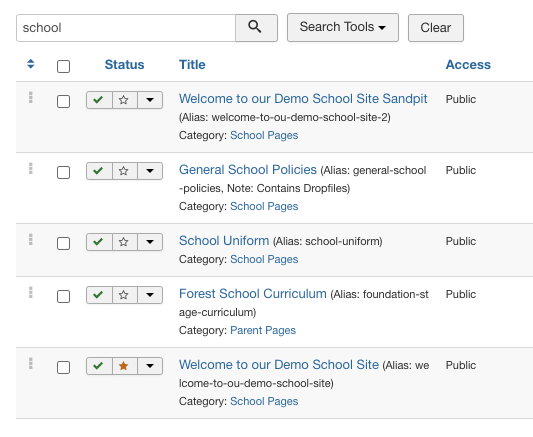Open School Pages category in last row
The height and width of the screenshot is (437, 533).
(264, 401)
